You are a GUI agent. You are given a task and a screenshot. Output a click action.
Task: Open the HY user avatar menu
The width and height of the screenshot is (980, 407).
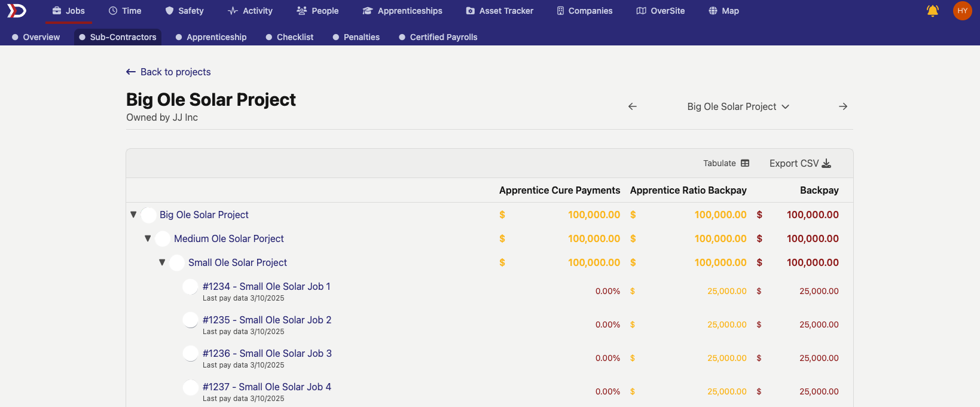pyautogui.click(x=962, y=11)
